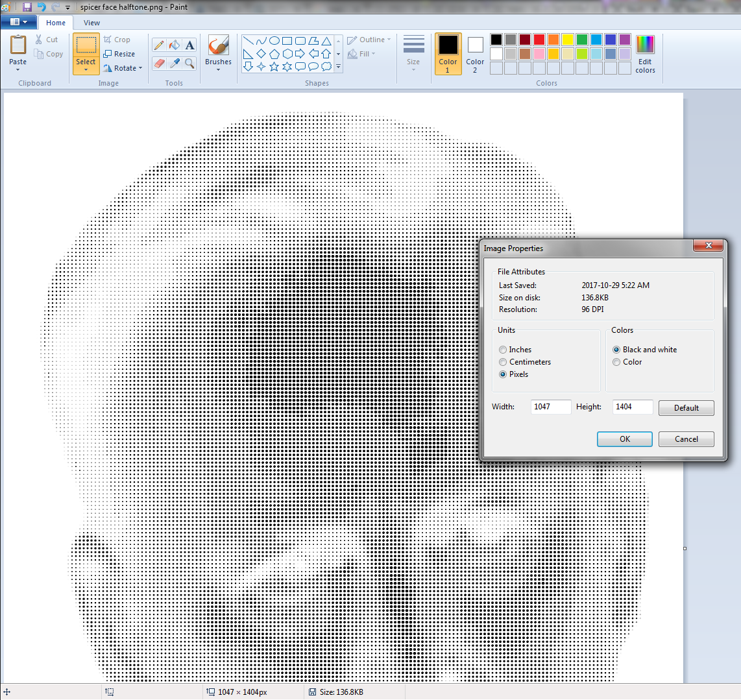Switch to the View tab
Image resolution: width=741 pixels, height=700 pixels.
pyautogui.click(x=91, y=22)
